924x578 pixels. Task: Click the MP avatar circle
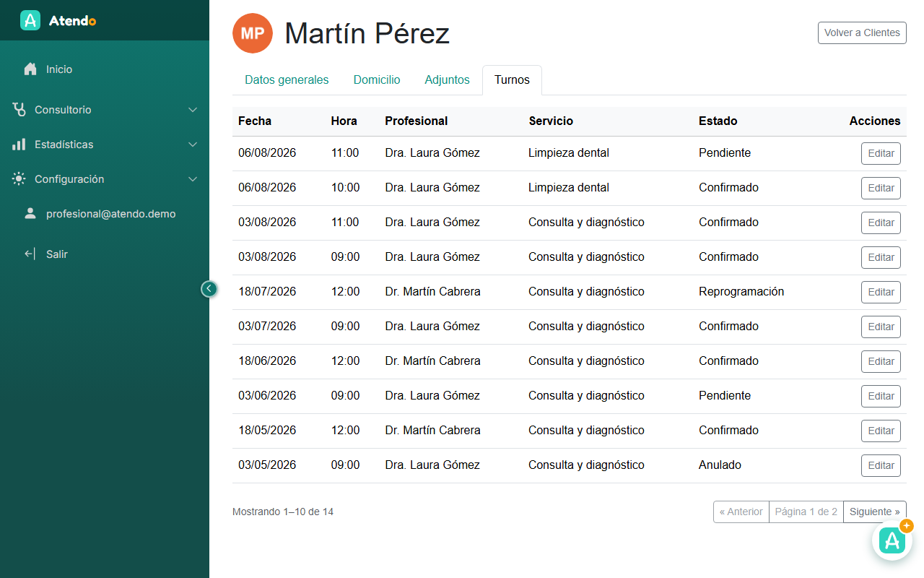[x=253, y=33]
